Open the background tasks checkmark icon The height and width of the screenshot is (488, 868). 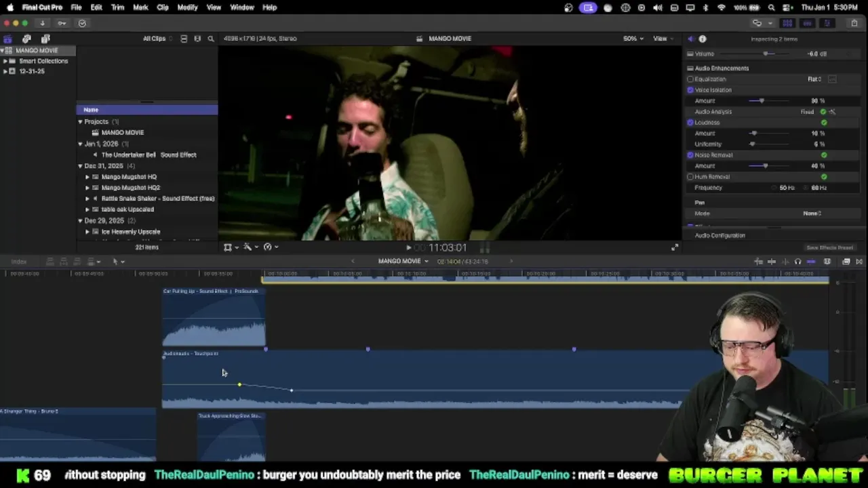tap(82, 23)
